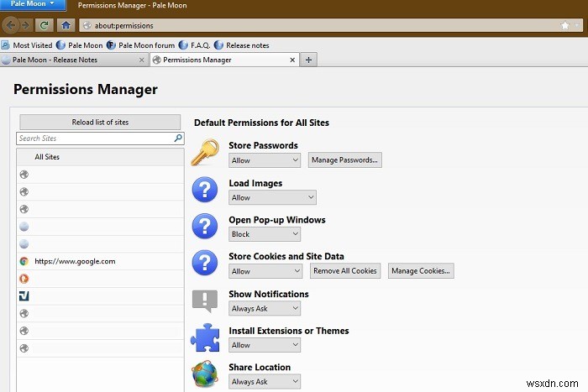Click the Back navigation arrow
This screenshot has width=588, height=392.
pos(13,25)
